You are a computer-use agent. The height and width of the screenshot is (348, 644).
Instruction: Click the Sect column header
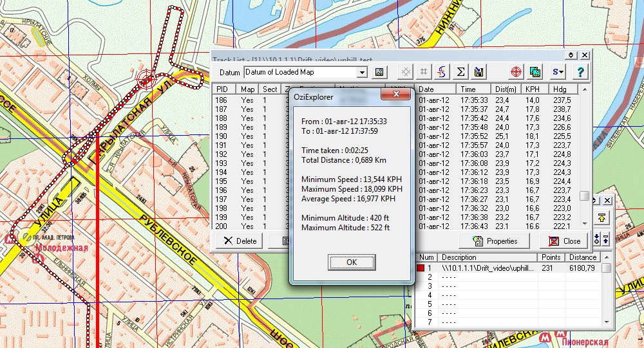270,89
